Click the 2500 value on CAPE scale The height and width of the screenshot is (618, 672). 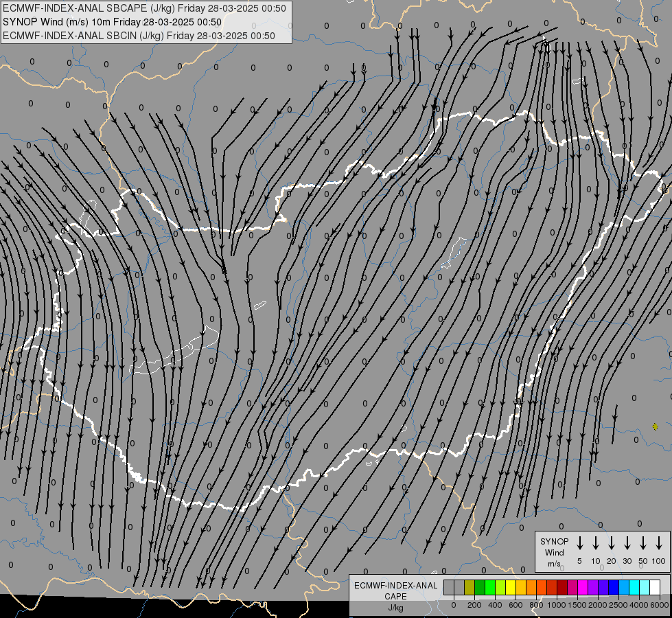pyautogui.click(x=618, y=605)
